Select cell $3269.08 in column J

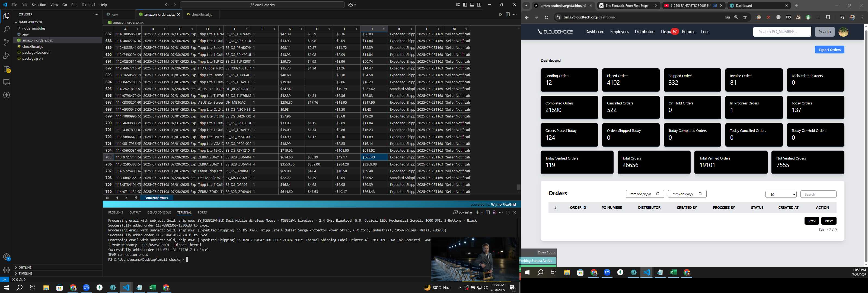[374, 164]
